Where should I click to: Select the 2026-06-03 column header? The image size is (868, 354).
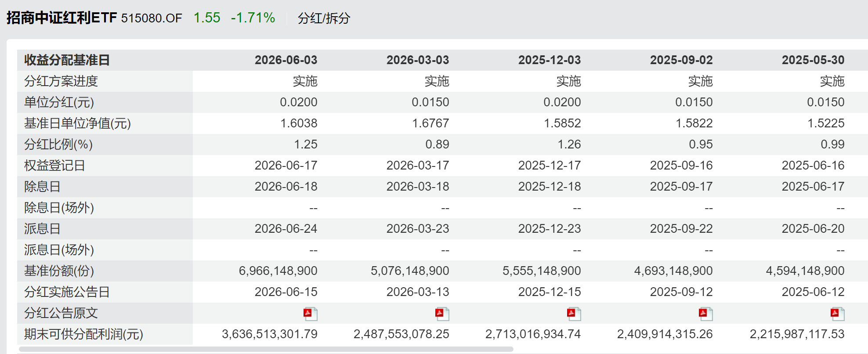pos(286,60)
